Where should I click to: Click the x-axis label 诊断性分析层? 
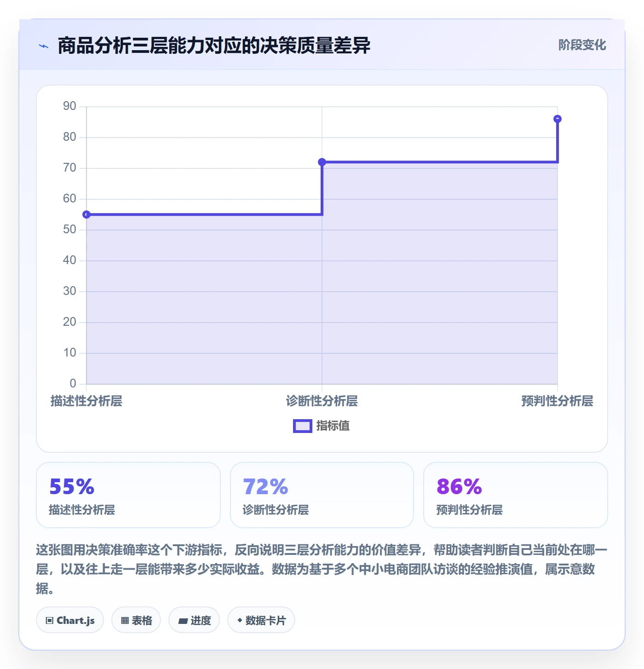(x=322, y=401)
